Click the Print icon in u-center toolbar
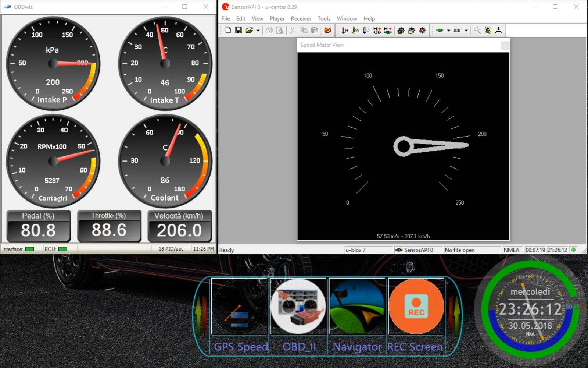Viewport: 588px width, 368px height. coord(269,30)
